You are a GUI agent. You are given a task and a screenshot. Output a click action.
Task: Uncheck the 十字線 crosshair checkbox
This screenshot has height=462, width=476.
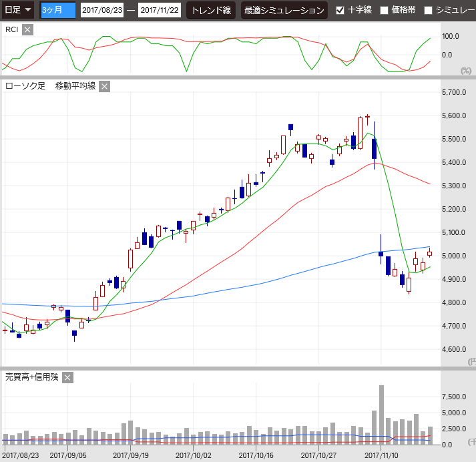point(340,10)
